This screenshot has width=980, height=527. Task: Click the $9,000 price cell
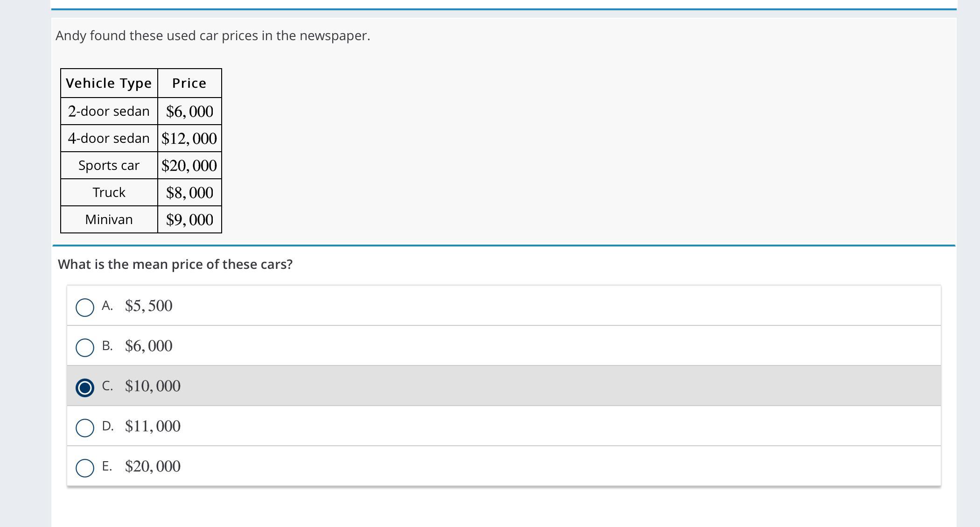pyautogui.click(x=189, y=220)
